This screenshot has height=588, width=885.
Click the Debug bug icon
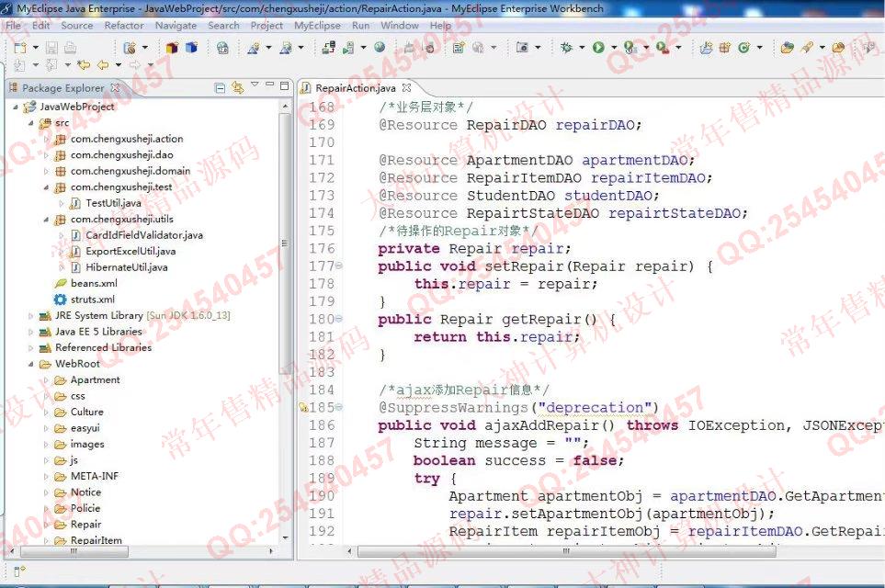pyautogui.click(x=566, y=48)
